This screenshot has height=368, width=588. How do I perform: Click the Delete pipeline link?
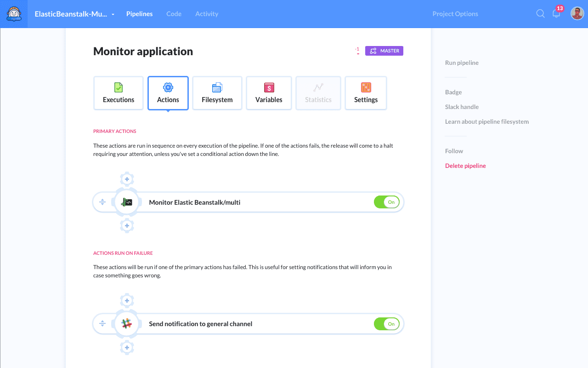point(465,166)
